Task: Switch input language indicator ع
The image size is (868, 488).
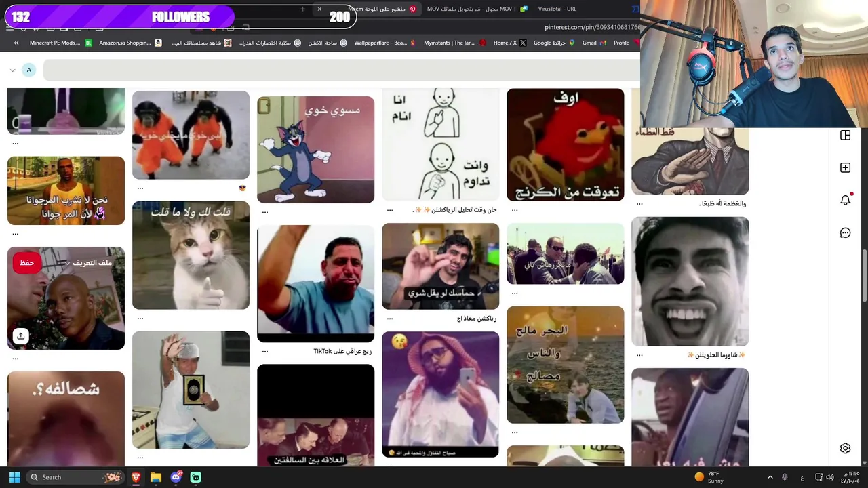Action: click(802, 477)
